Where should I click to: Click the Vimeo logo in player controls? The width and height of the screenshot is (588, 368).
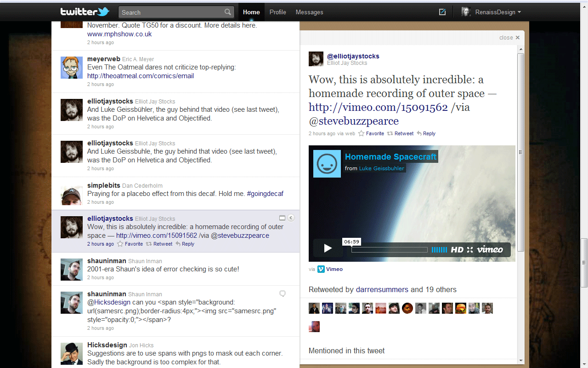pos(490,250)
